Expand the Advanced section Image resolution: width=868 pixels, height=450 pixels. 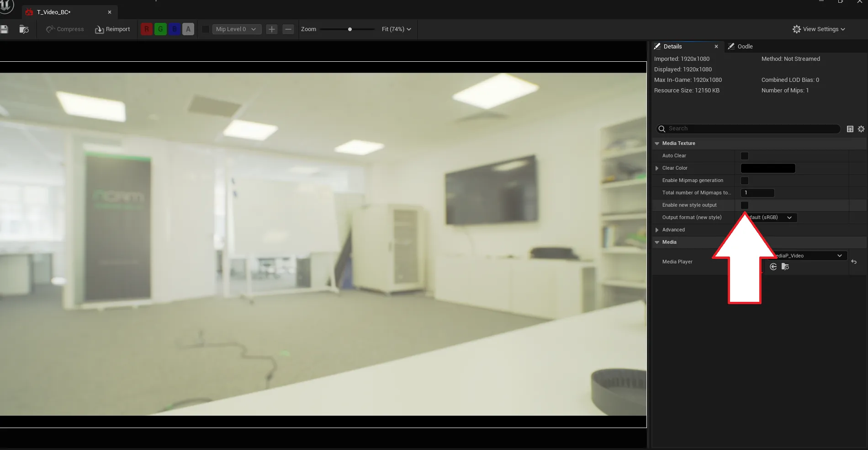coord(657,230)
